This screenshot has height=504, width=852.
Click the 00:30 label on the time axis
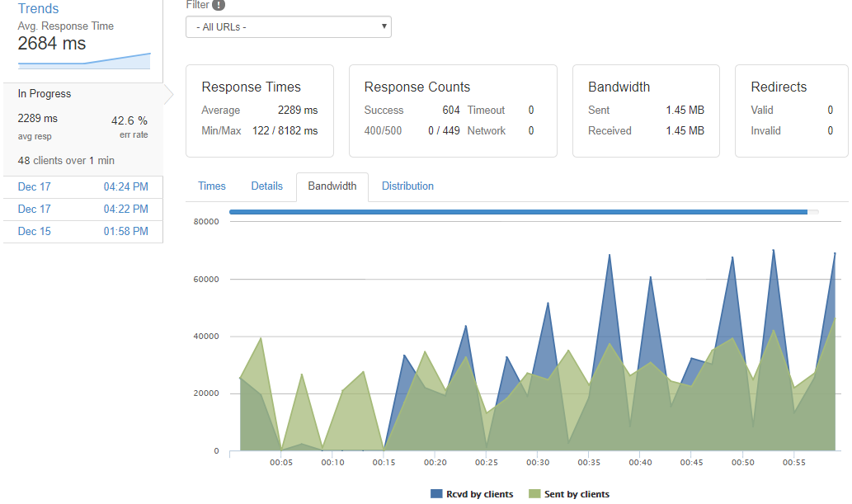coord(538,463)
